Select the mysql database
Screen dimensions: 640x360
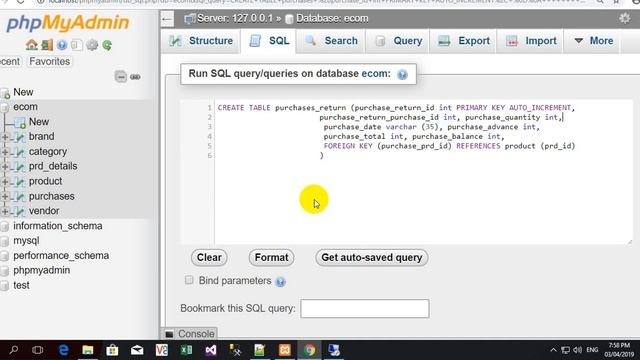[26, 241]
